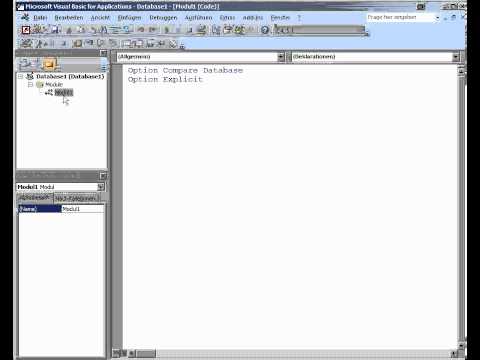
Task: Close the Project Explorer panel
Action: 103,53
